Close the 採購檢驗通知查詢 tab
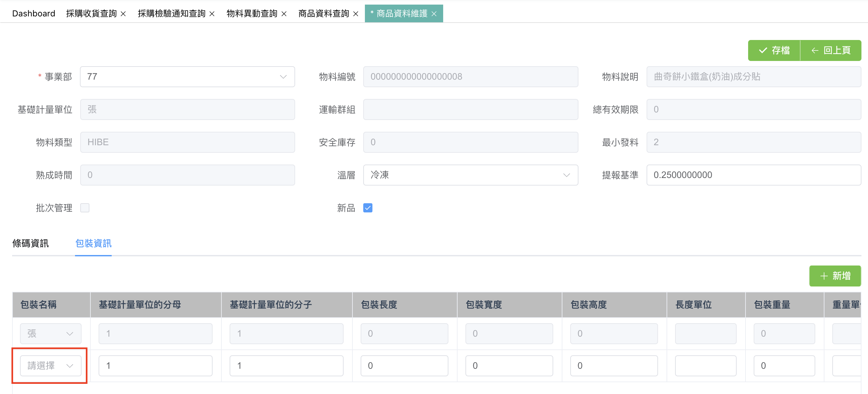The image size is (868, 394). coord(212,14)
